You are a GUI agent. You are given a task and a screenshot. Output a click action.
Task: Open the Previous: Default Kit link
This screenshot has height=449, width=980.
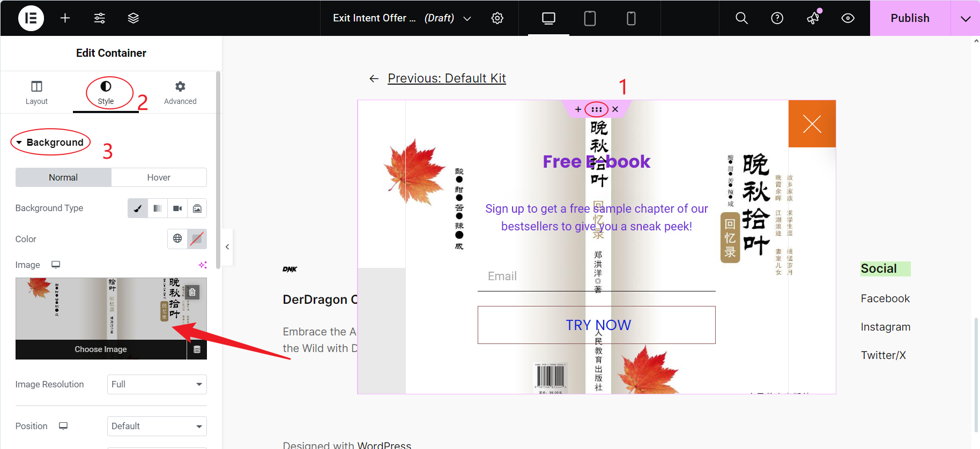pos(446,78)
